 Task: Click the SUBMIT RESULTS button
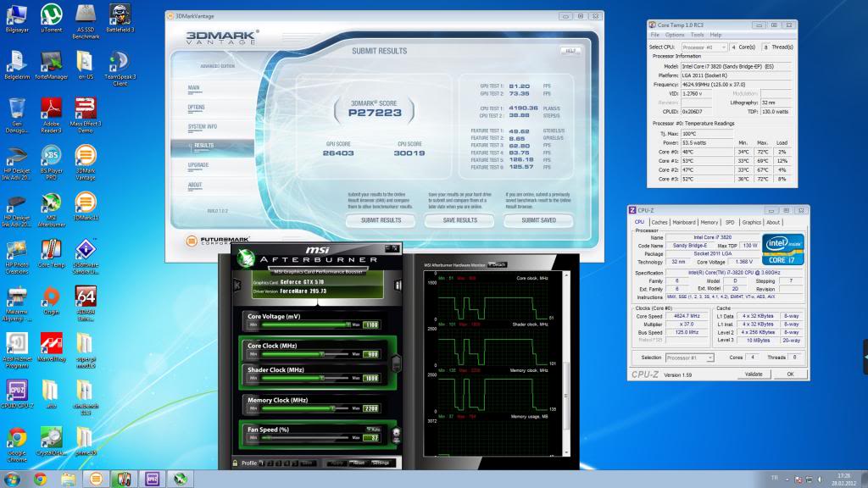(381, 220)
